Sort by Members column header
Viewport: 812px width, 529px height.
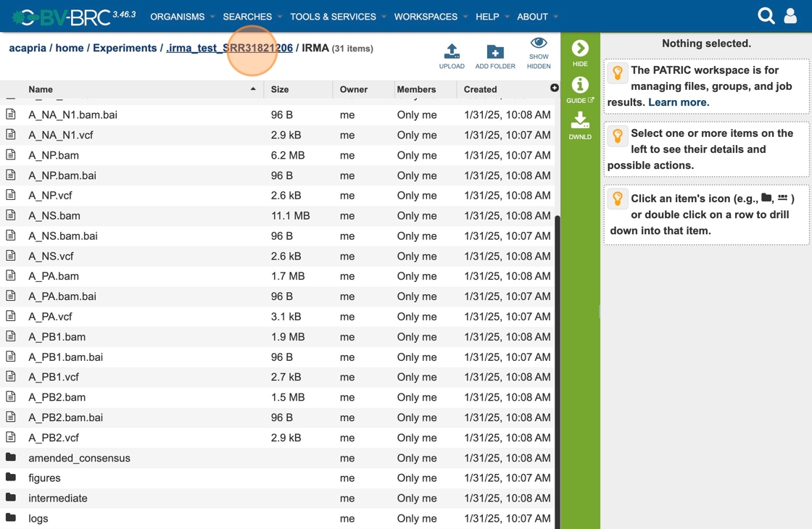tap(416, 89)
